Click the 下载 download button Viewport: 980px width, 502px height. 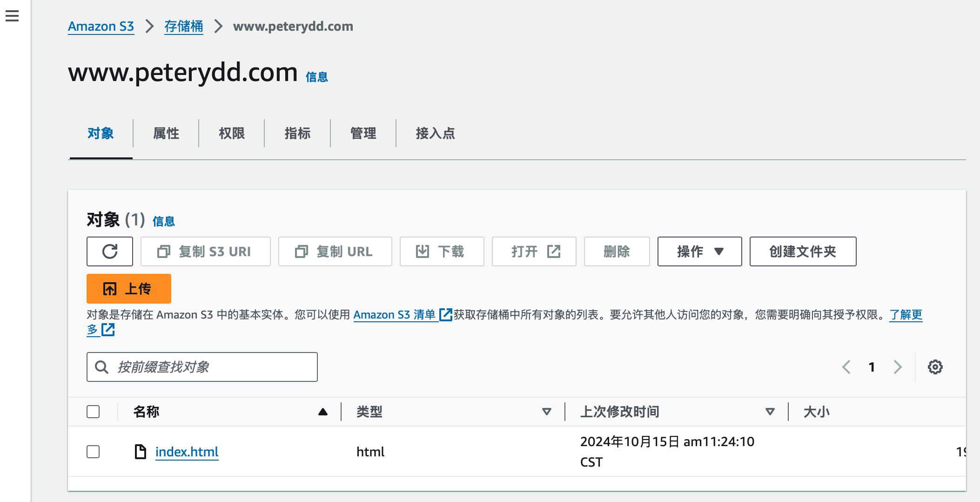click(x=442, y=251)
